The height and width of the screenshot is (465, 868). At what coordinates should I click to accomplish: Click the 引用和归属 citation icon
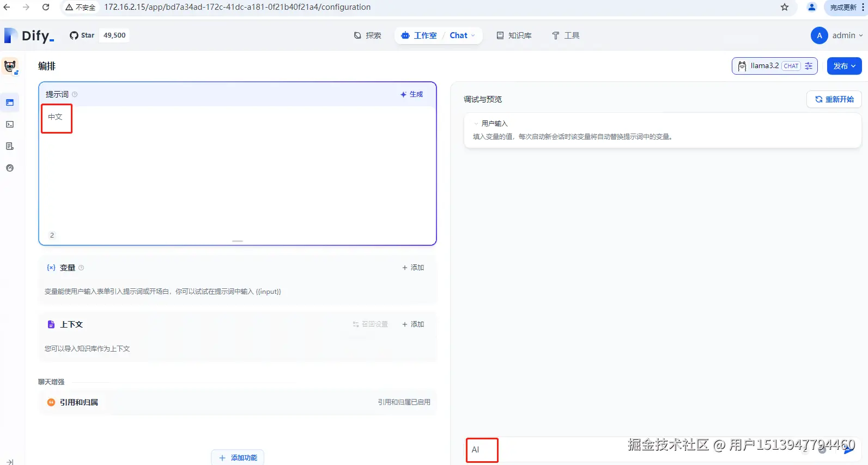51,402
